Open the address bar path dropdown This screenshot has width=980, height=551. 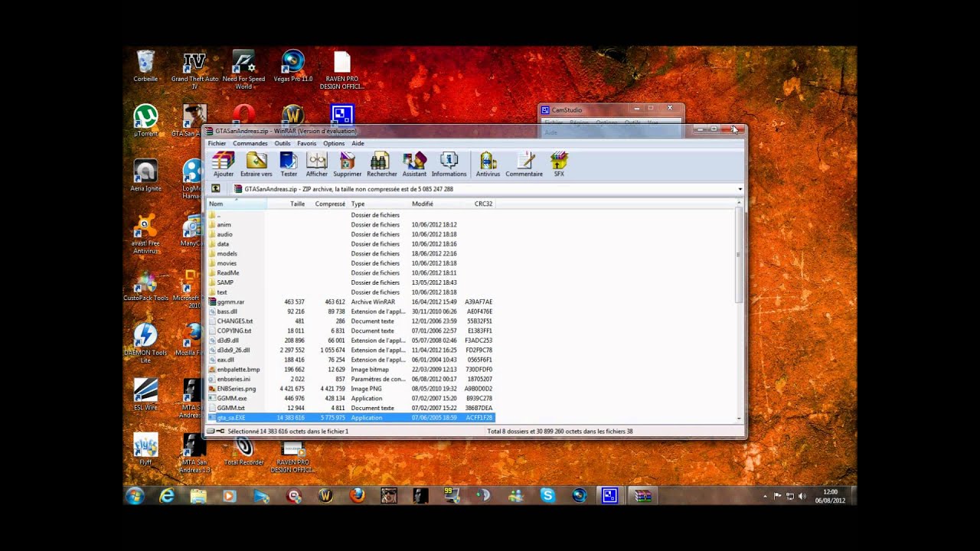click(740, 189)
